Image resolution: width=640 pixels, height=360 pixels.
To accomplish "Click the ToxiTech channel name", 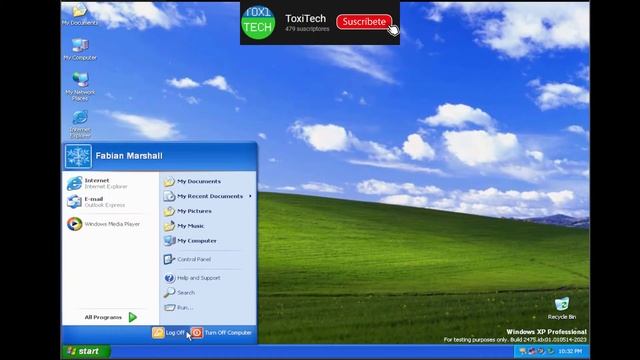I will [306, 19].
